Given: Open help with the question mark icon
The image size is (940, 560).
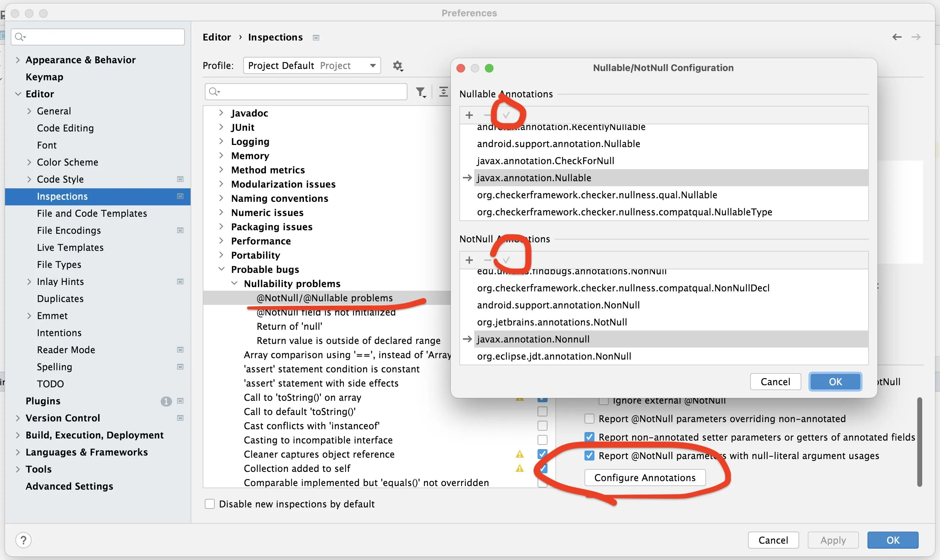Looking at the screenshot, I should (x=23, y=540).
